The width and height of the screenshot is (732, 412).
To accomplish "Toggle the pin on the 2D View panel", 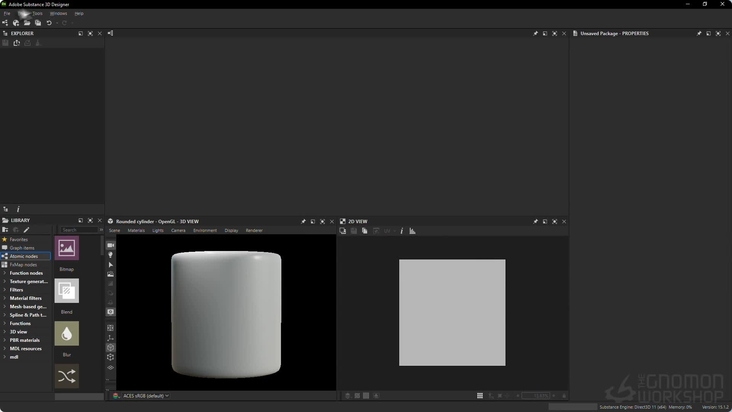I will click(x=535, y=222).
